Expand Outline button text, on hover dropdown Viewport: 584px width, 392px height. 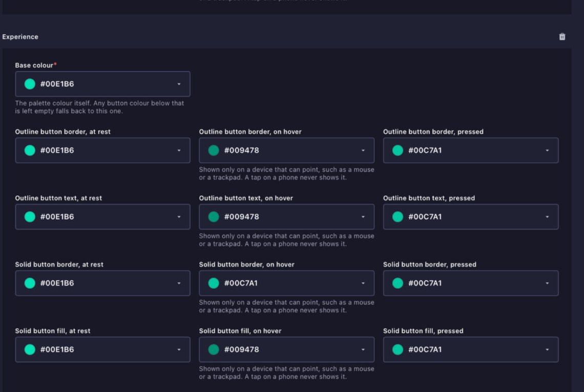(x=363, y=217)
